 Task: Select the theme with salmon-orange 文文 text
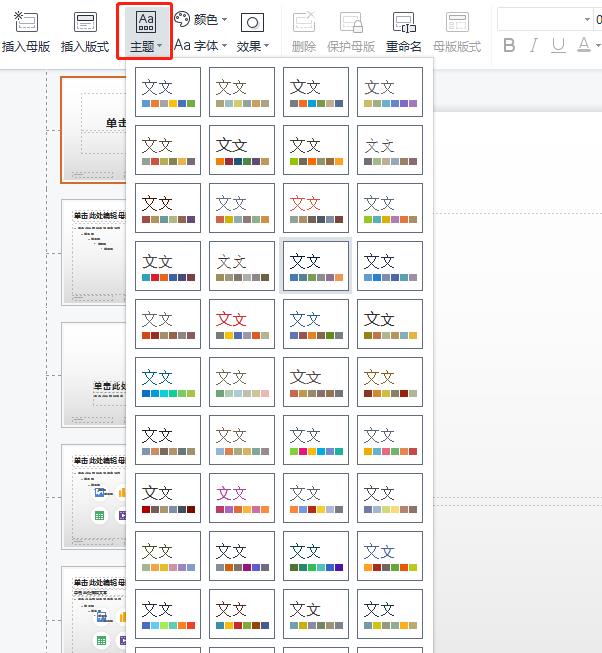316,208
